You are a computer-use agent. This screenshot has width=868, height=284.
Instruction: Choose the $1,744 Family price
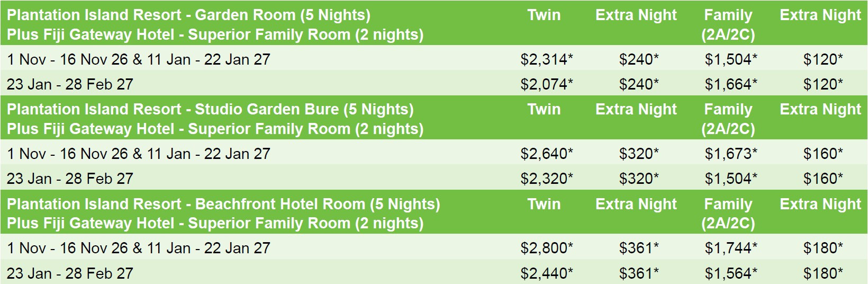pyautogui.click(x=730, y=248)
